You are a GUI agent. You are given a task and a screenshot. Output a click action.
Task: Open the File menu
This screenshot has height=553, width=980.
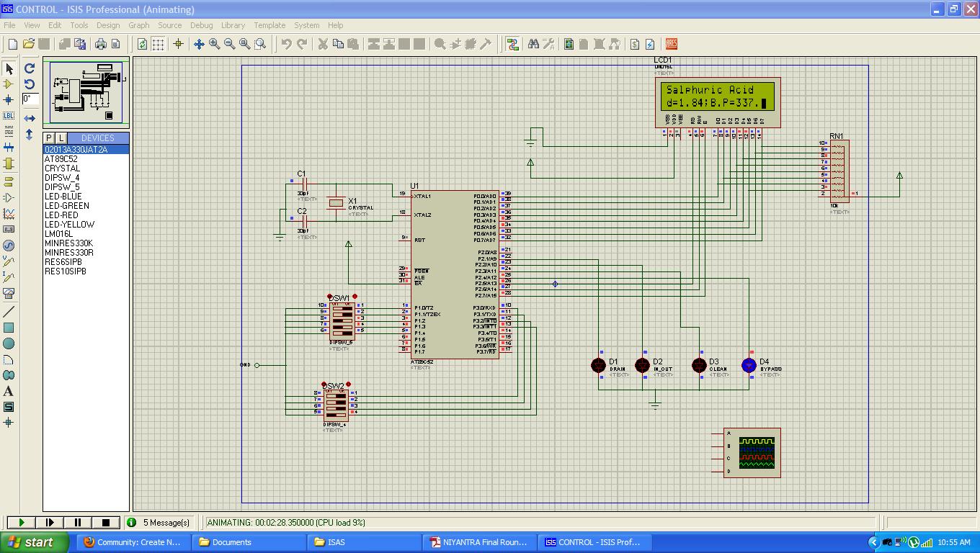[x=9, y=25]
